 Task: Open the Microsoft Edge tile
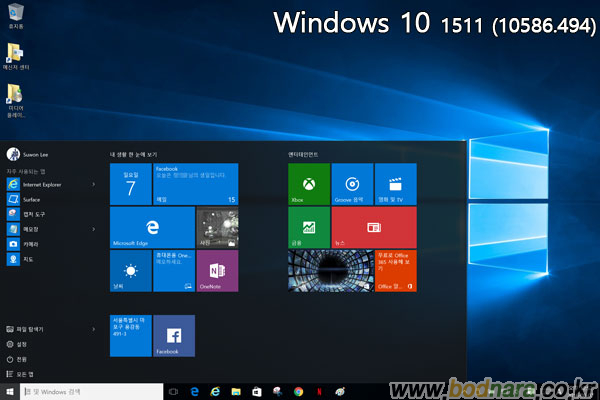pos(152,227)
